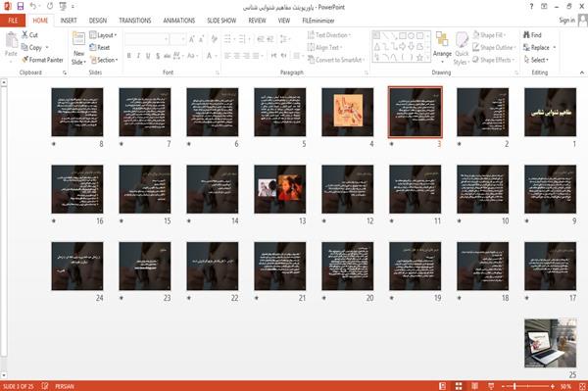The width and height of the screenshot is (588, 391).
Task: Click Ribbon Display Options icon
Action: tap(544, 7)
